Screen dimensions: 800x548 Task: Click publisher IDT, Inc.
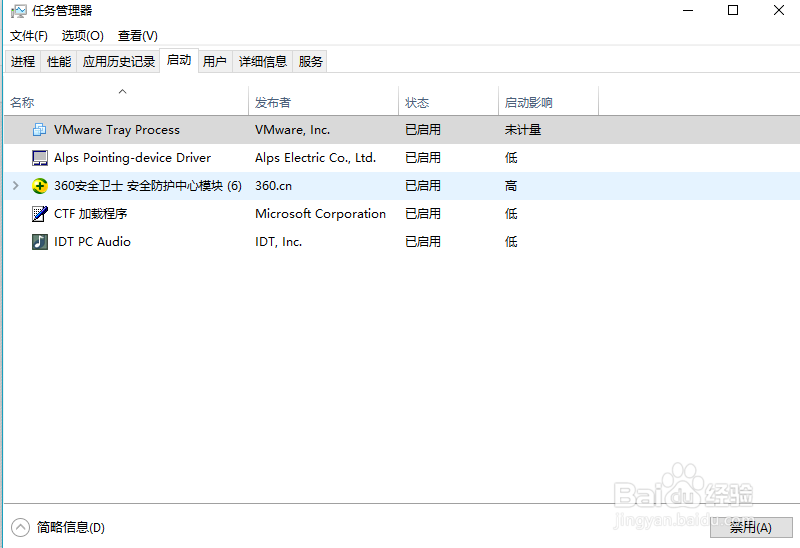[279, 242]
